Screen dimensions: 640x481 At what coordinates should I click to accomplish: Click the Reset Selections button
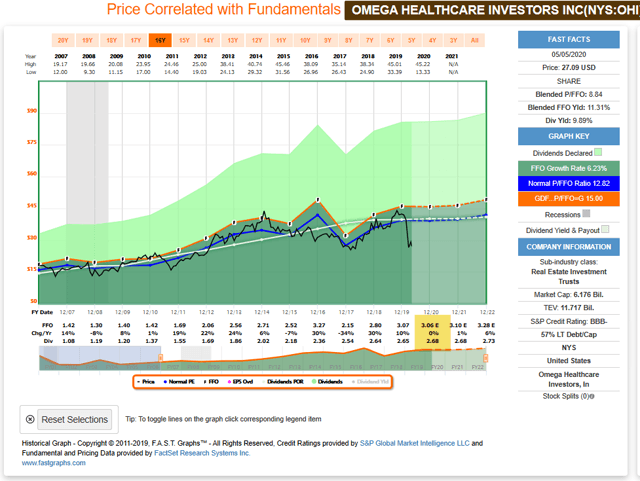click(74, 419)
